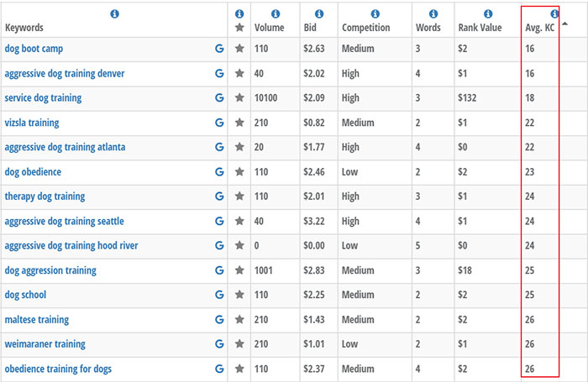This screenshot has width=588, height=382.
Task: Click Google icon for service dog training
Action: (219, 98)
